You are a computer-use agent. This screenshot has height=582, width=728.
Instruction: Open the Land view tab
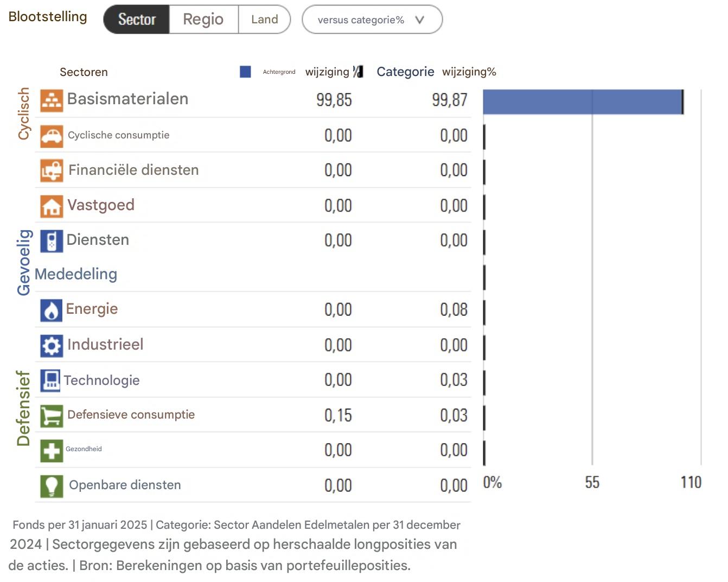pos(264,19)
